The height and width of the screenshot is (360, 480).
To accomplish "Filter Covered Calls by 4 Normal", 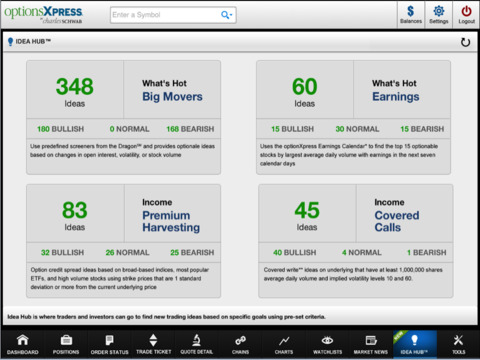I will [362, 253].
